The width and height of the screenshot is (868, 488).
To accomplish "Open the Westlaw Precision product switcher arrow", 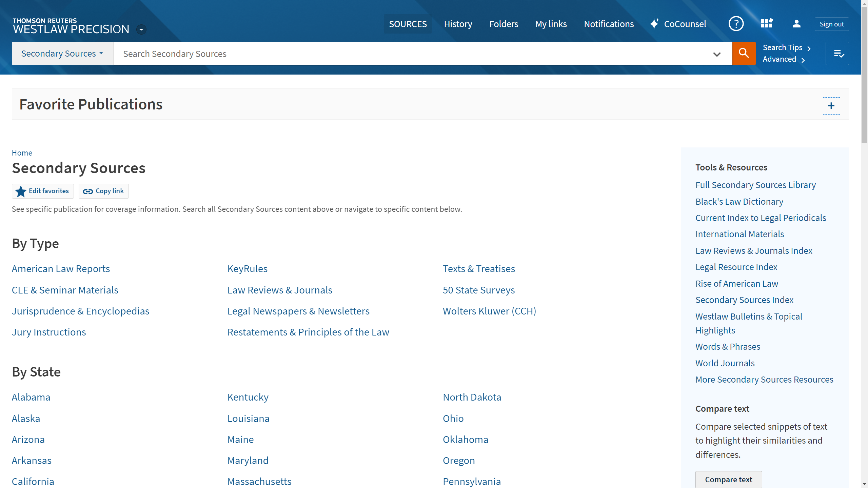I will tap(141, 29).
